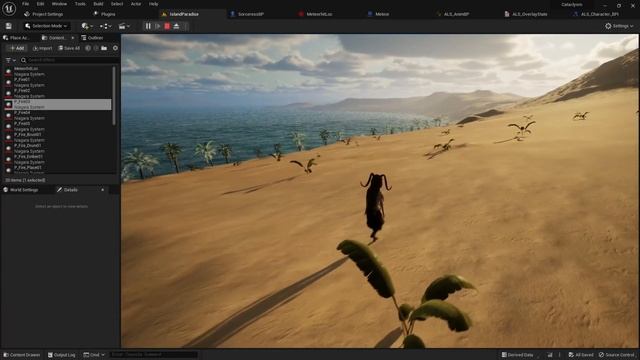640x360 pixels.
Task: Open the Actor menu
Action: click(x=136, y=4)
